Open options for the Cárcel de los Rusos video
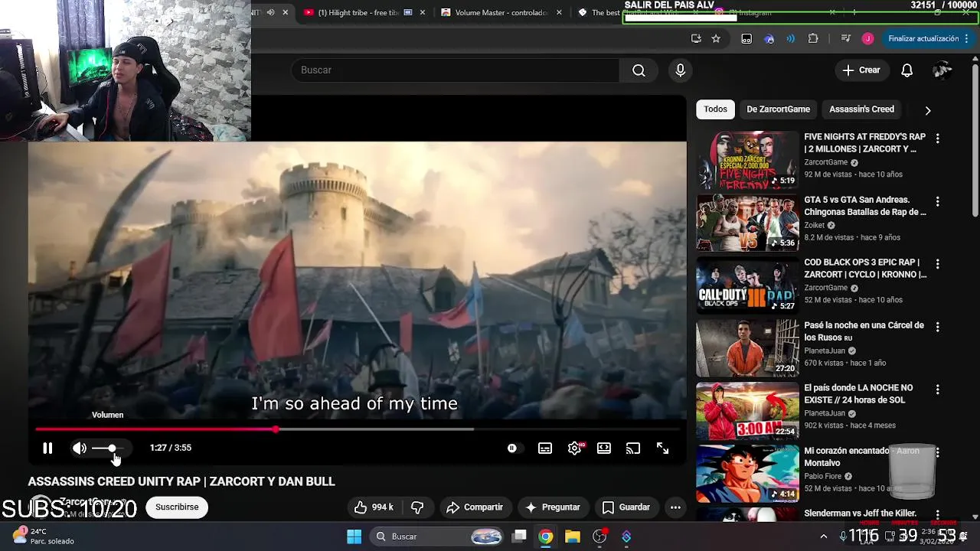 click(937, 327)
